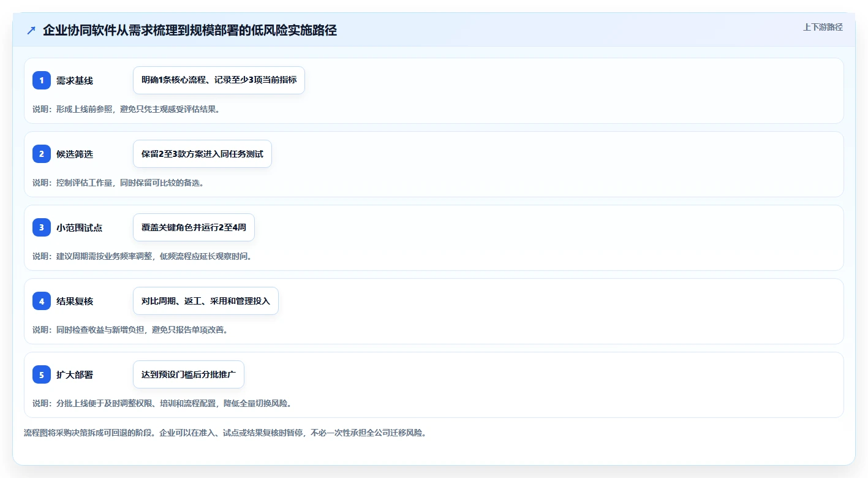Click the 覆盖关键角色并运行2至4周 box
This screenshot has height=478, width=868.
coord(194,227)
